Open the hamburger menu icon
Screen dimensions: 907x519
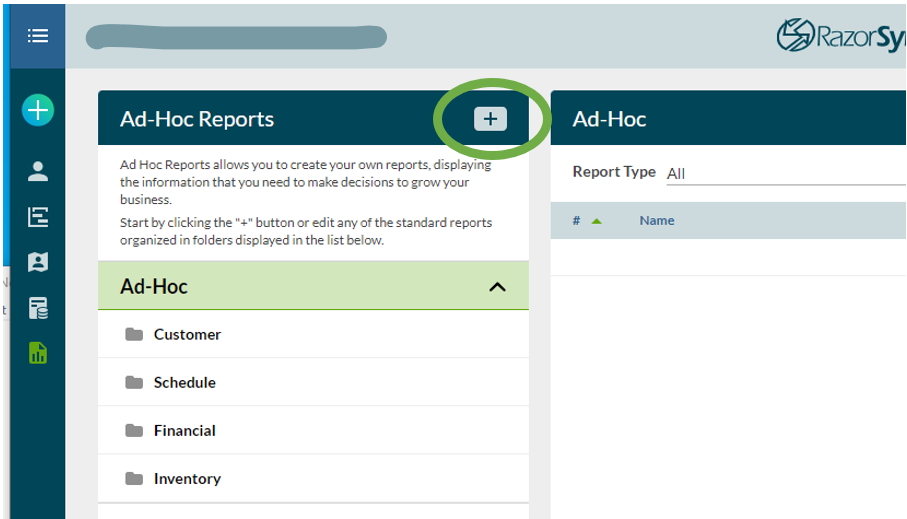pos(38,36)
